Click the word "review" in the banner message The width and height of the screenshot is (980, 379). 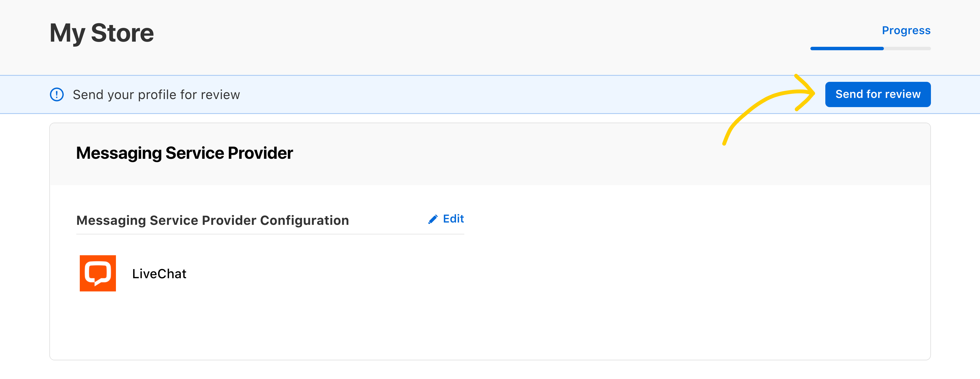pos(221,94)
